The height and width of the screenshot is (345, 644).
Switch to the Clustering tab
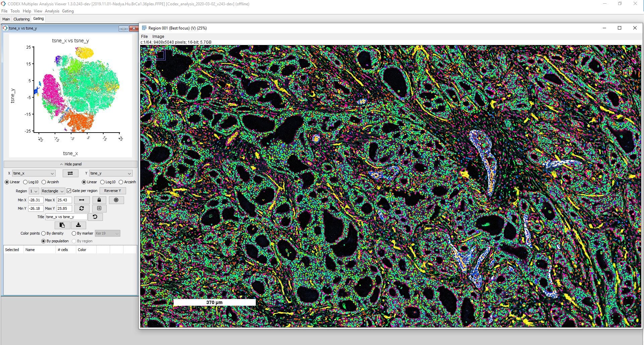(x=21, y=19)
